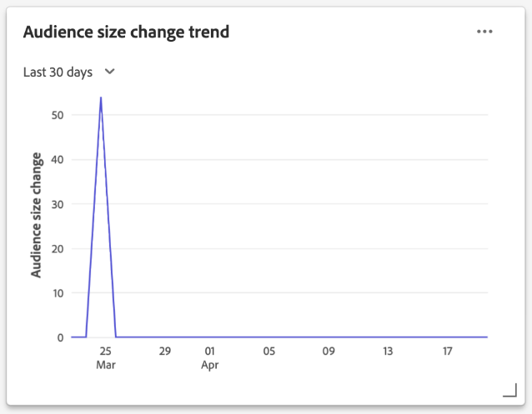Click the 50 value on y-axis
Image resolution: width=532 pixels, height=414 pixels.
(x=58, y=115)
